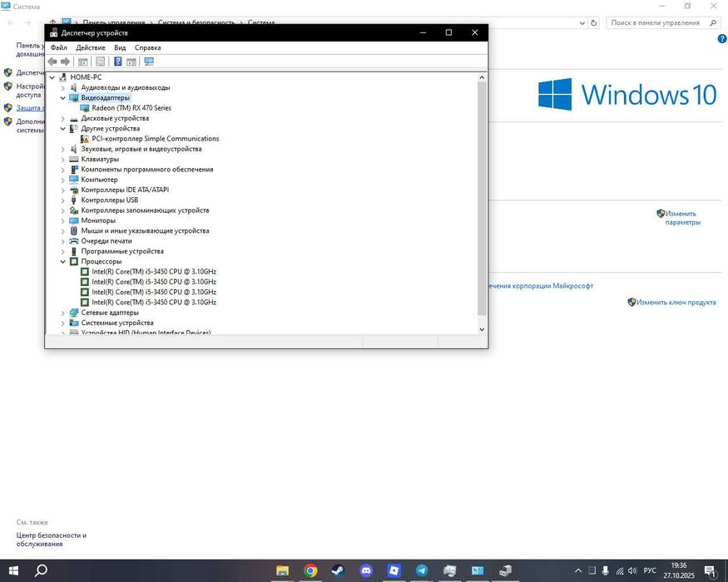The width and height of the screenshot is (728, 582).
Task: Click the Дисковые устройства drive icon
Action: (x=74, y=119)
